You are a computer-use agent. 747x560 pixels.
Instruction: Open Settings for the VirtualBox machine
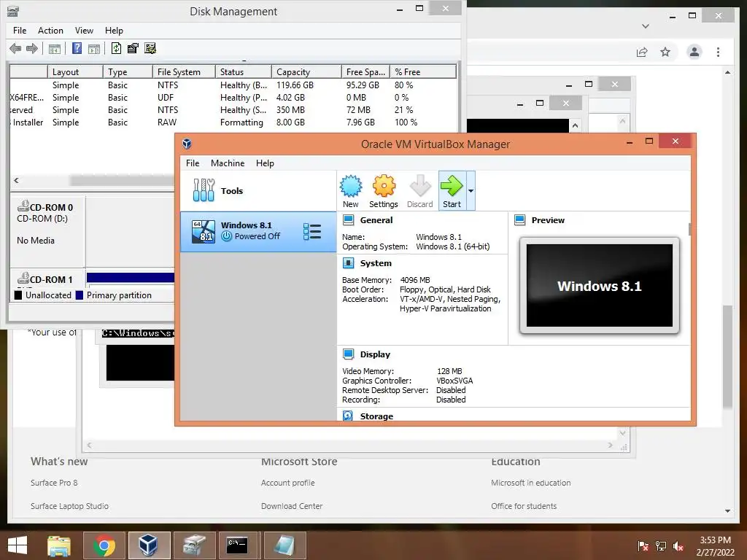tap(384, 192)
